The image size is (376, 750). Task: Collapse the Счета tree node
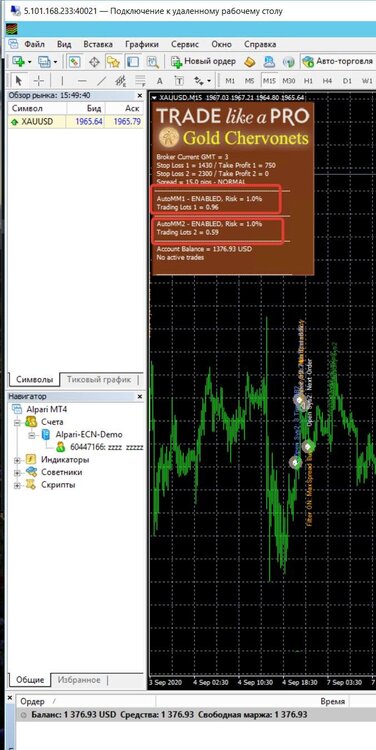[x=18, y=422]
